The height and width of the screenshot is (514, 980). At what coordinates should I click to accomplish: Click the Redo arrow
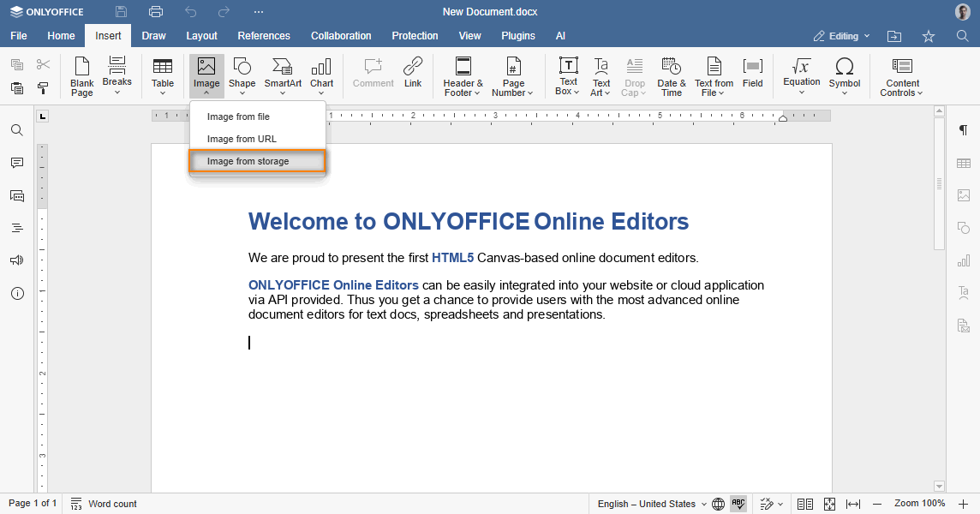(x=224, y=12)
